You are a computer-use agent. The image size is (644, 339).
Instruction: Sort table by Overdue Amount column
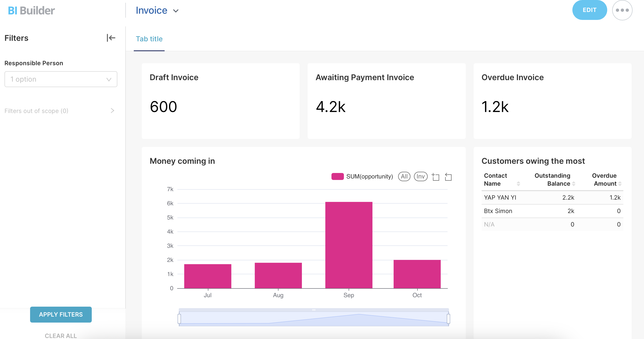tap(620, 184)
